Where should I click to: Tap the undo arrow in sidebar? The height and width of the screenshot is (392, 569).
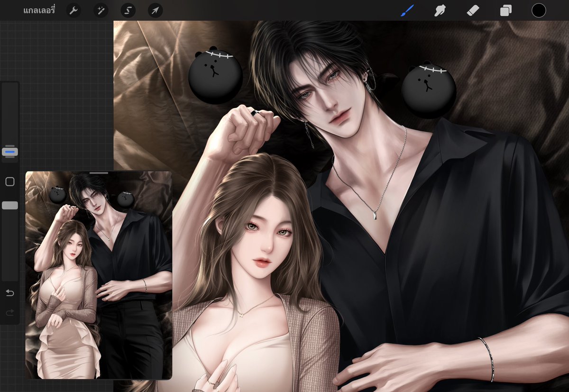(9, 293)
